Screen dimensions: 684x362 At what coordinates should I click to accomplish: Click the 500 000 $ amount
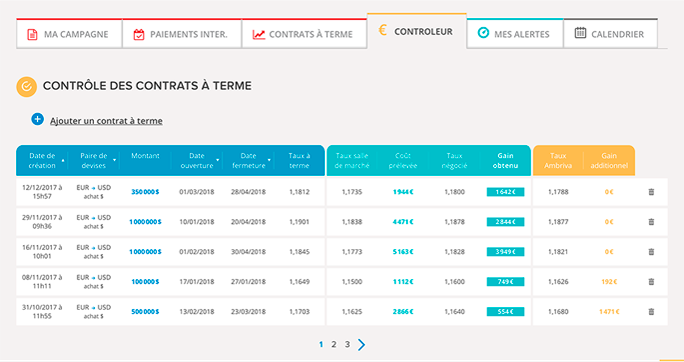point(145,312)
